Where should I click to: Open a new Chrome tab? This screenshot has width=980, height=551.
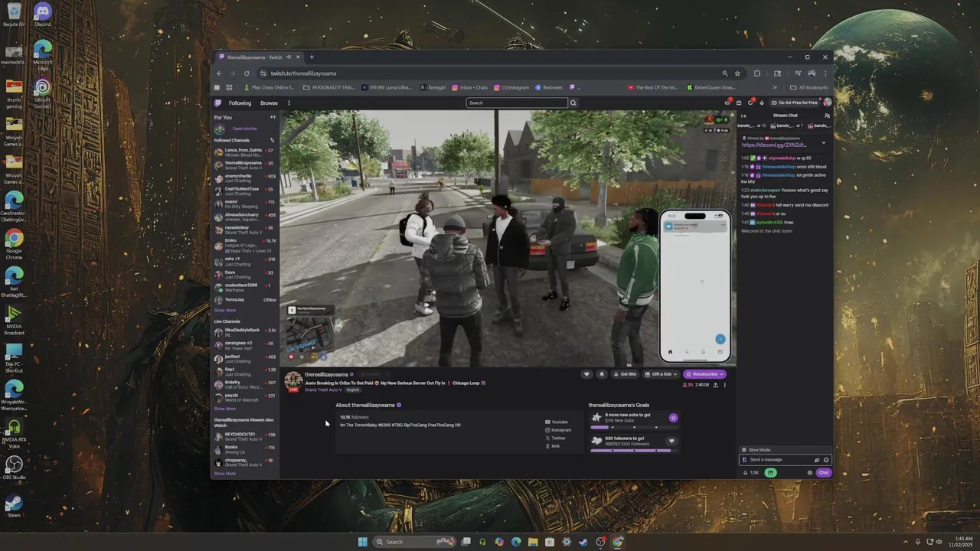[312, 57]
